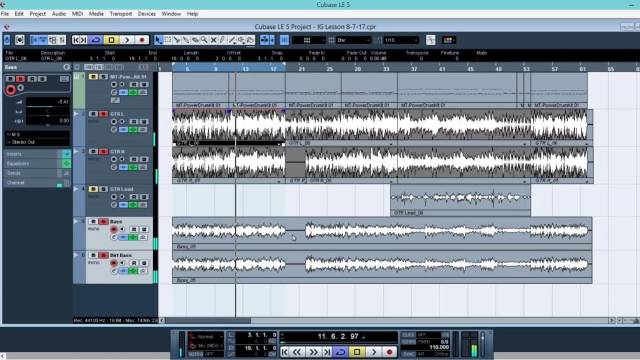Select the Zoom magnifier tool
Image resolution: width=640 pixels, height=360 pixels.
[x=204, y=40]
